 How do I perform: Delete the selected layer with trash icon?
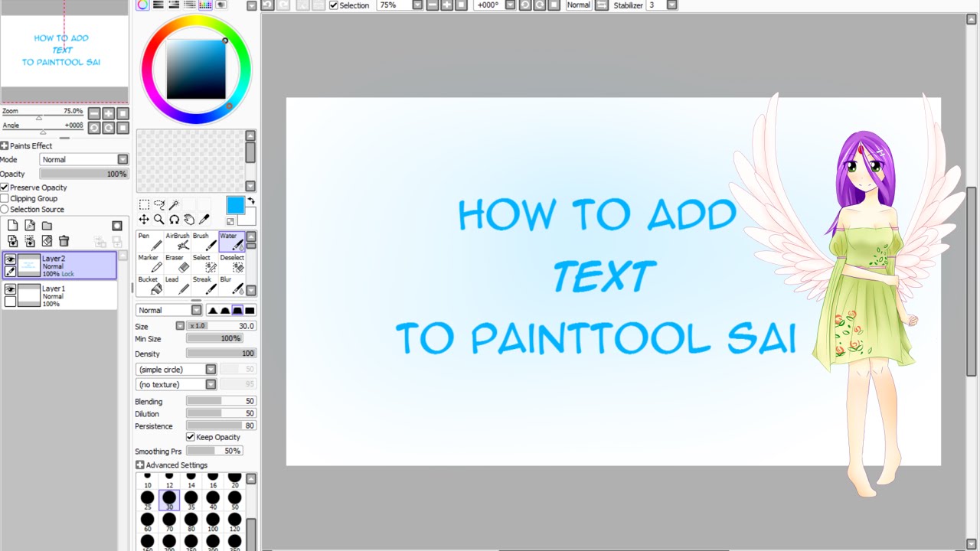64,241
